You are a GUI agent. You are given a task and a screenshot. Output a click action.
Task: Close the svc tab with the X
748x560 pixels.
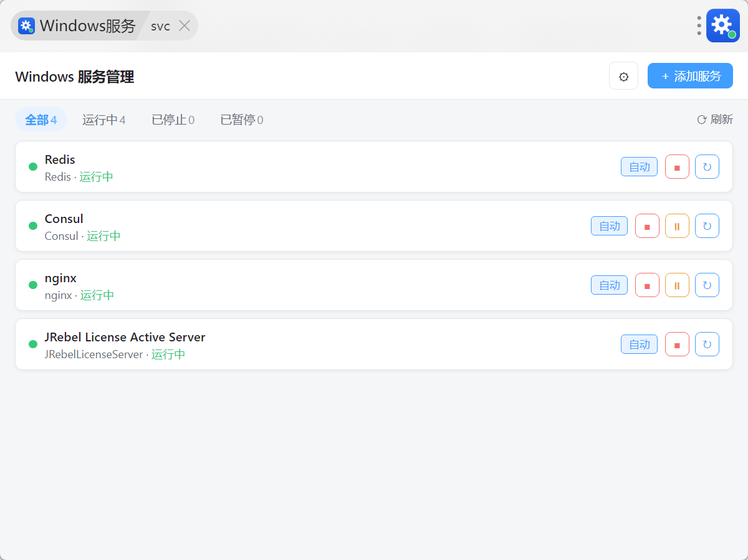coord(185,26)
